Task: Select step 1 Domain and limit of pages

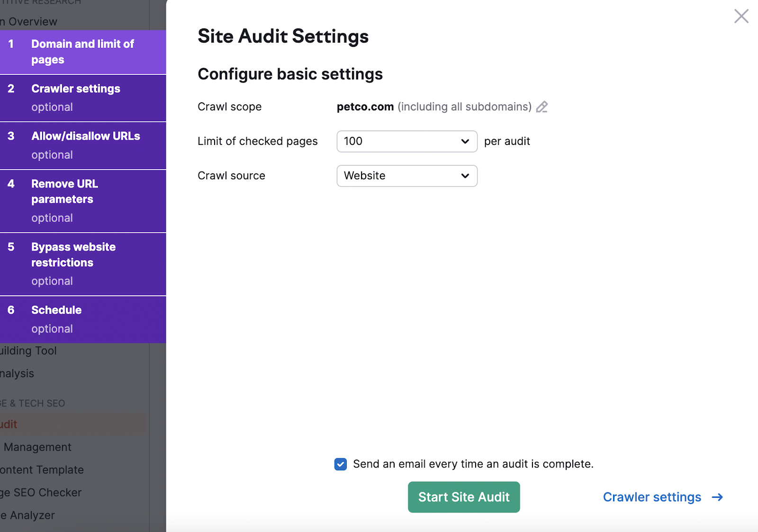Action: pyautogui.click(x=83, y=52)
